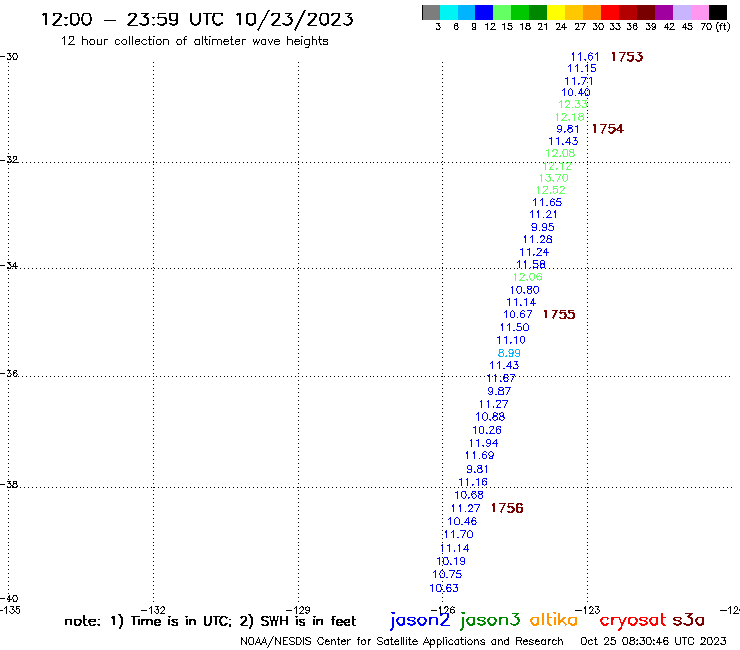Select the time marker 1755

click(559, 314)
